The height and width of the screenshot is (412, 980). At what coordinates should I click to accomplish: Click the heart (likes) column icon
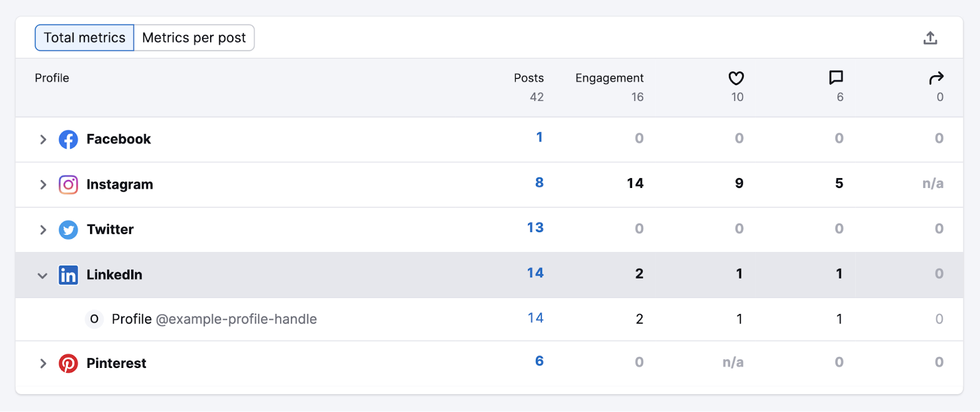point(736,78)
